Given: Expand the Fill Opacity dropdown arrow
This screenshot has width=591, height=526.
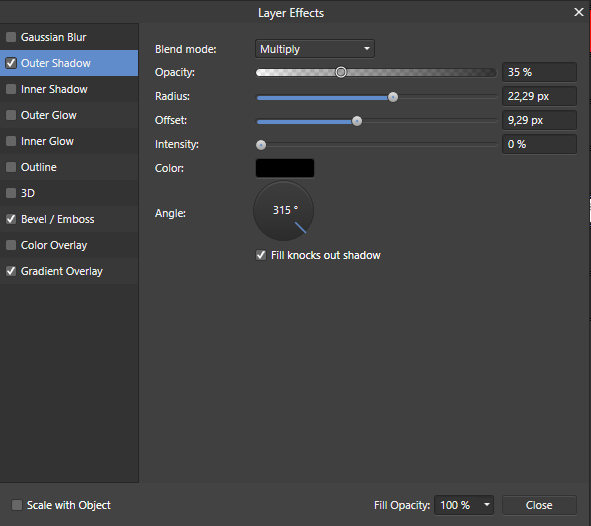Looking at the screenshot, I should (x=487, y=505).
